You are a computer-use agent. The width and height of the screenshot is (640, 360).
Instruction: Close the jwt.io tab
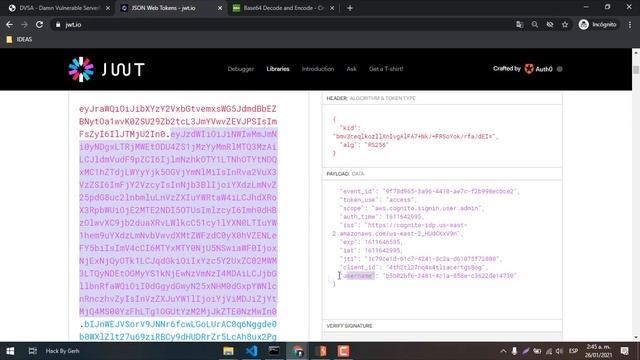point(220,8)
